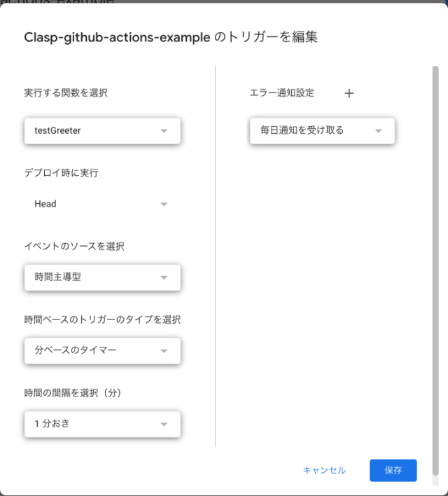
Task: Click the trigger edit dialog title
Action: pyautogui.click(x=171, y=37)
